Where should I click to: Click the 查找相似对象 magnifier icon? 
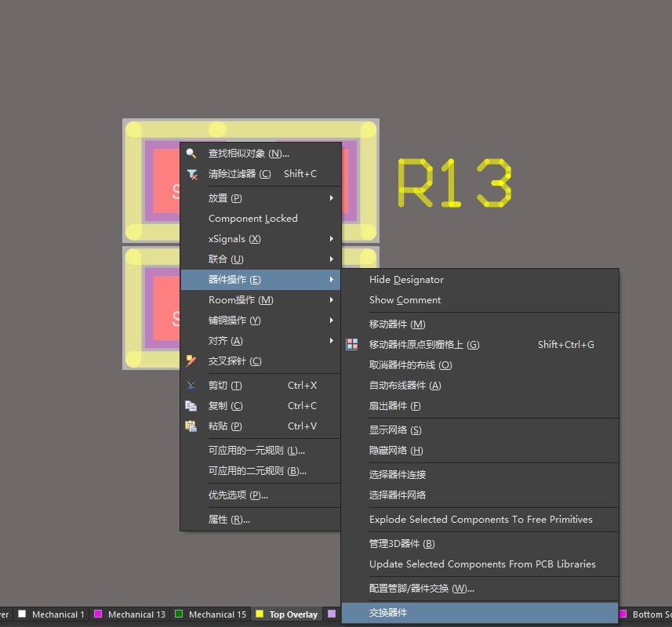(191, 154)
